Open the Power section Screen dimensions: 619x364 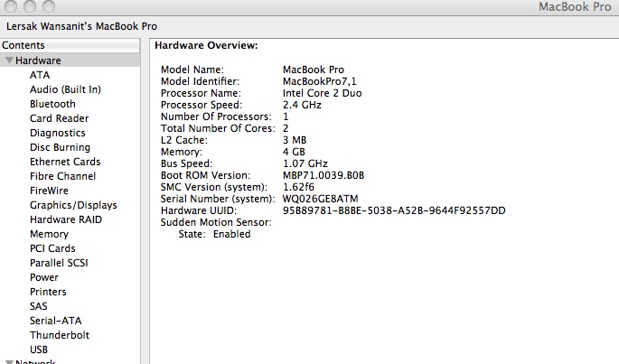pos(43,277)
